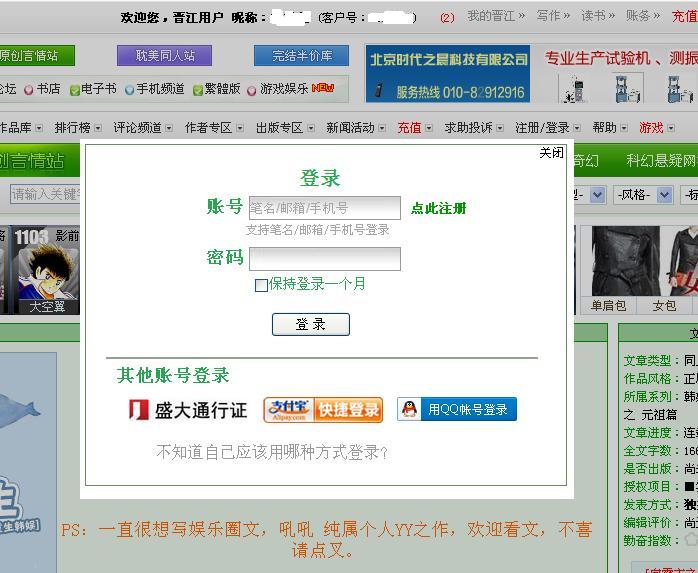Screen dimensions: 698x573
Task: Click the 电子书 e-book icon
Action: (75, 90)
